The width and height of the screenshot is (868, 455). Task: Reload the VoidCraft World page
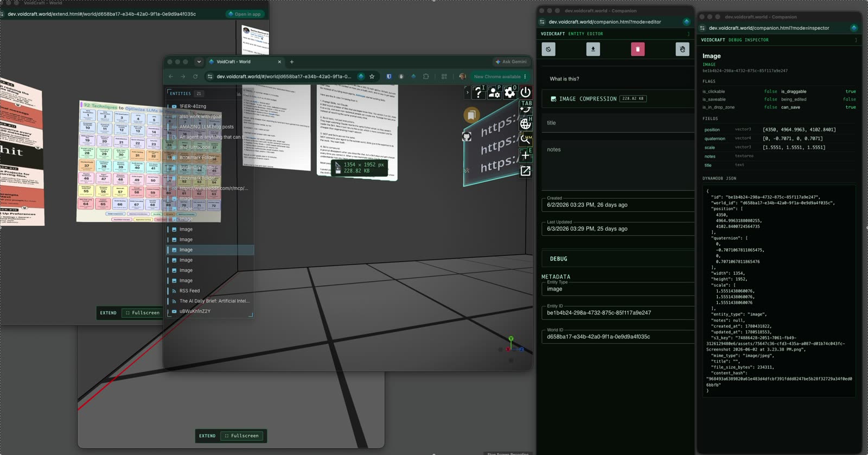point(195,77)
